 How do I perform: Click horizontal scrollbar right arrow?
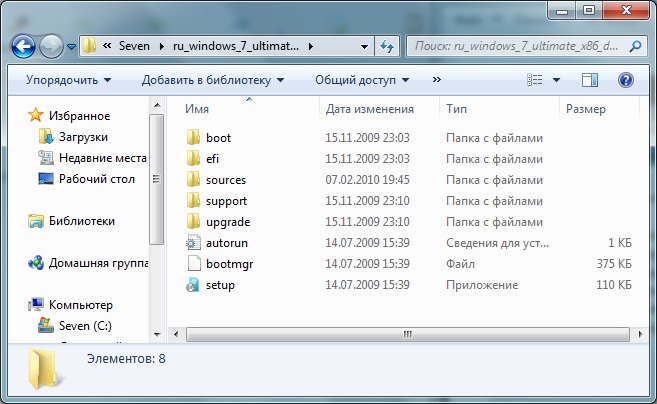640,334
